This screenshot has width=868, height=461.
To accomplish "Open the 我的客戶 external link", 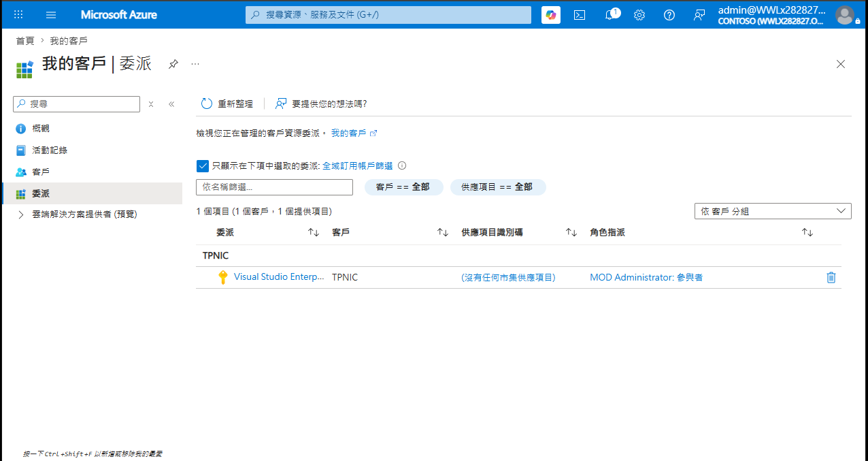I will click(354, 133).
